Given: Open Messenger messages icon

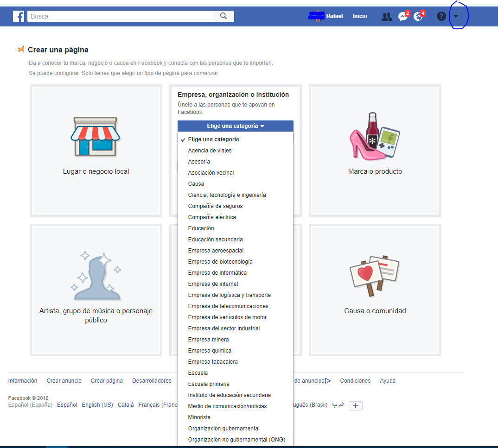Looking at the screenshot, I should tap(403, 16).
